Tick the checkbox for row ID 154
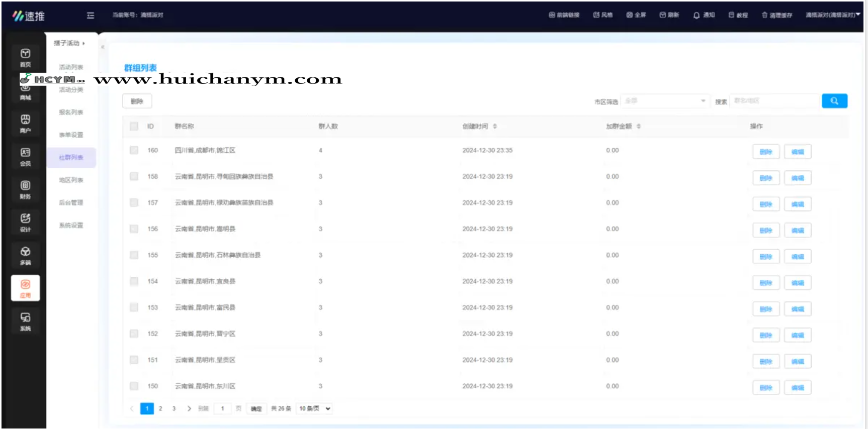 134,281
